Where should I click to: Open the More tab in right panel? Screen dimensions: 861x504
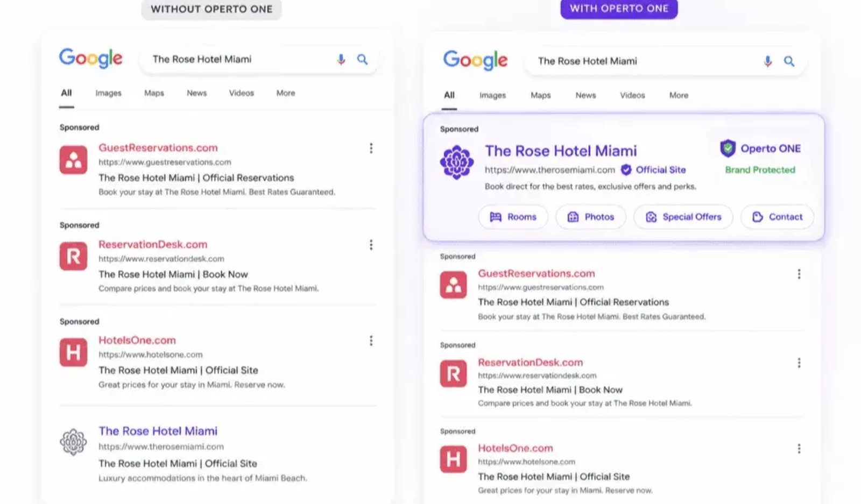[679, 95]
